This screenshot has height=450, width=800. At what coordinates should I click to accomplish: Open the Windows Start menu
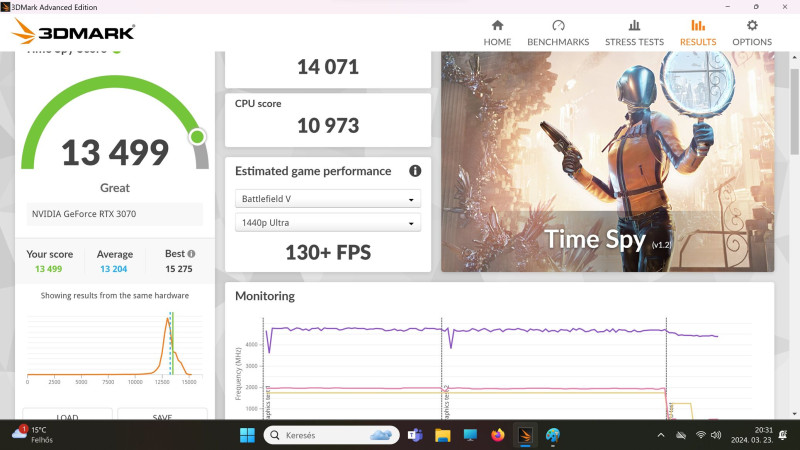point(247,435)
